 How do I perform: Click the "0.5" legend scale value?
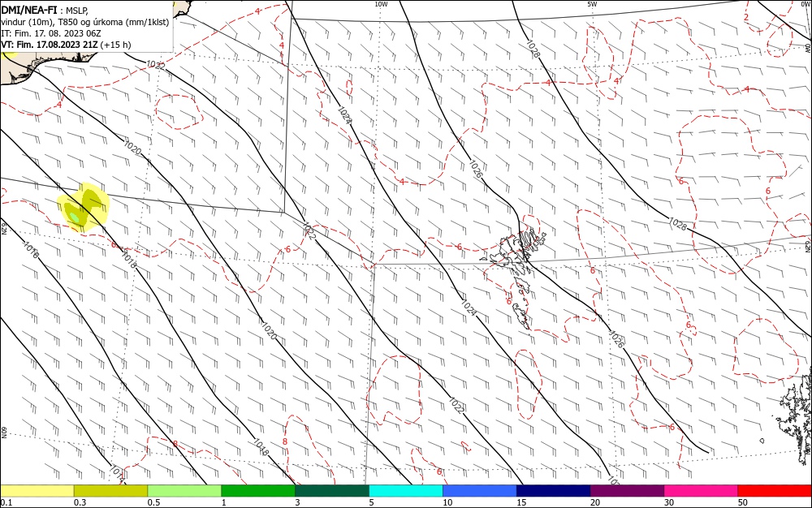(x=153, y=502)
